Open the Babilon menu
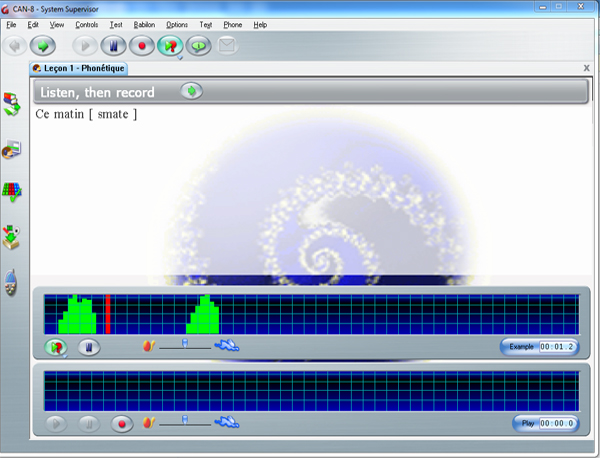600x458 pixels. (144, 24)
